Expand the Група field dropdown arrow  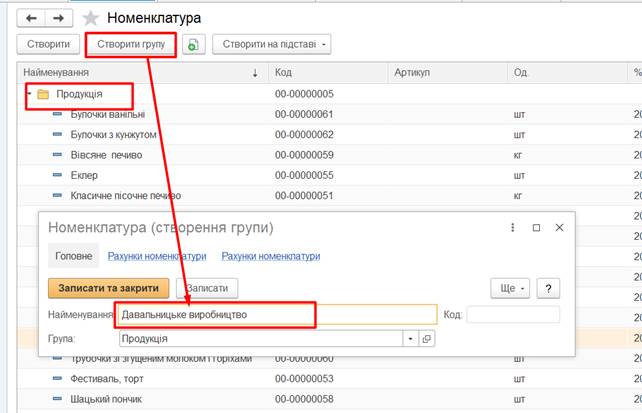tap(410, 339)
